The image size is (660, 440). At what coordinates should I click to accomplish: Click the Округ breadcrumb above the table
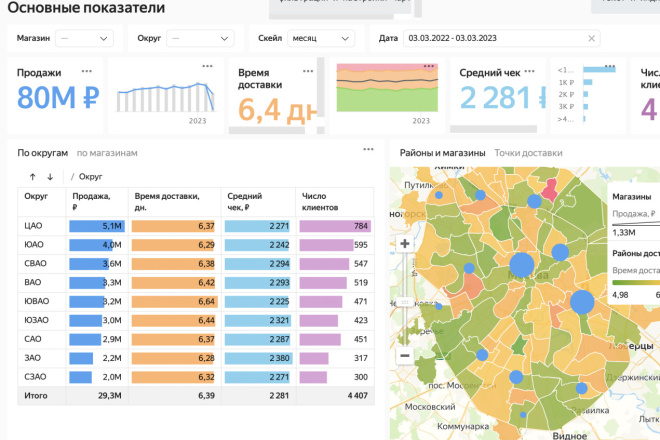tap(90, 176)
